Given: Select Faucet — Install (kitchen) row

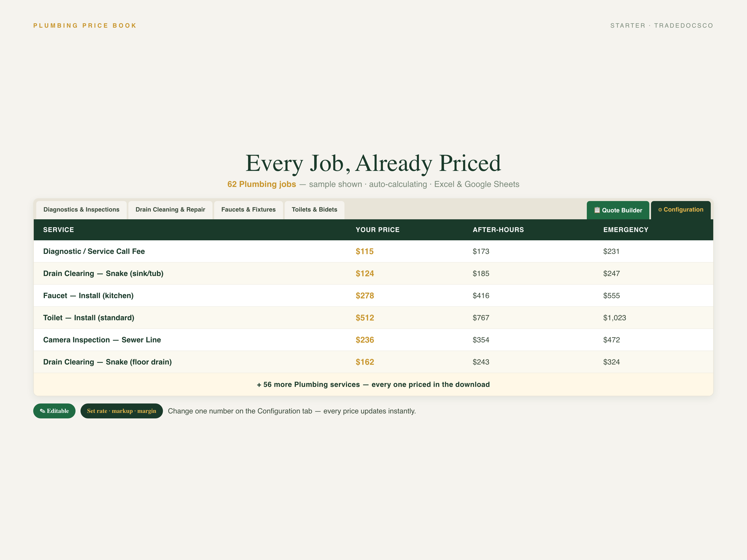Looking at the screenshot, I should click(373, 295).
